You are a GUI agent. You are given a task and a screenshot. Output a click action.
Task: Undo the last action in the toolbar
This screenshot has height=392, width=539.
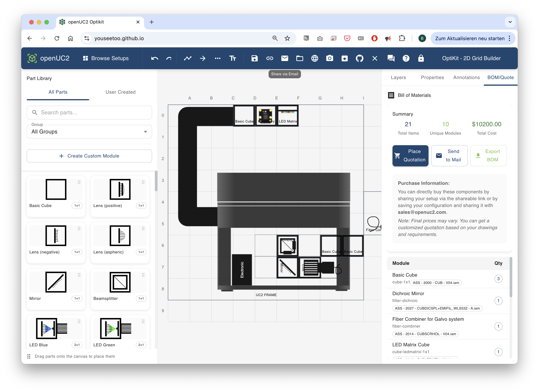[155, 58]
